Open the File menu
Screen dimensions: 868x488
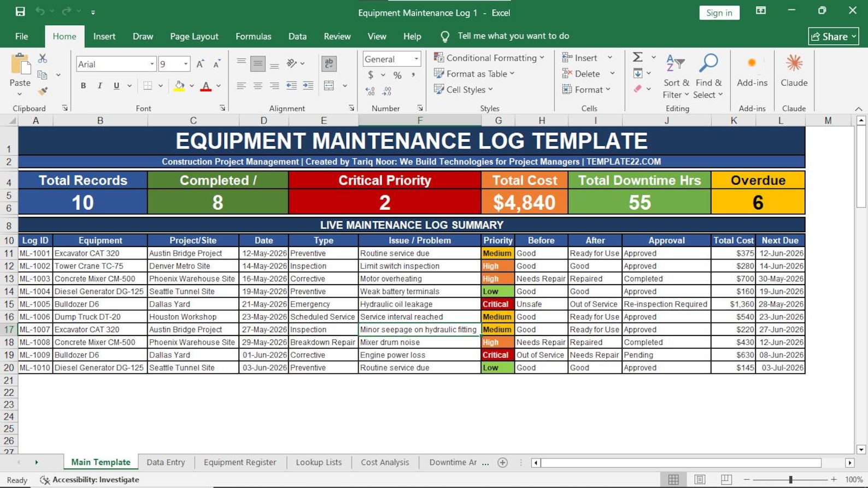(22, 36)
